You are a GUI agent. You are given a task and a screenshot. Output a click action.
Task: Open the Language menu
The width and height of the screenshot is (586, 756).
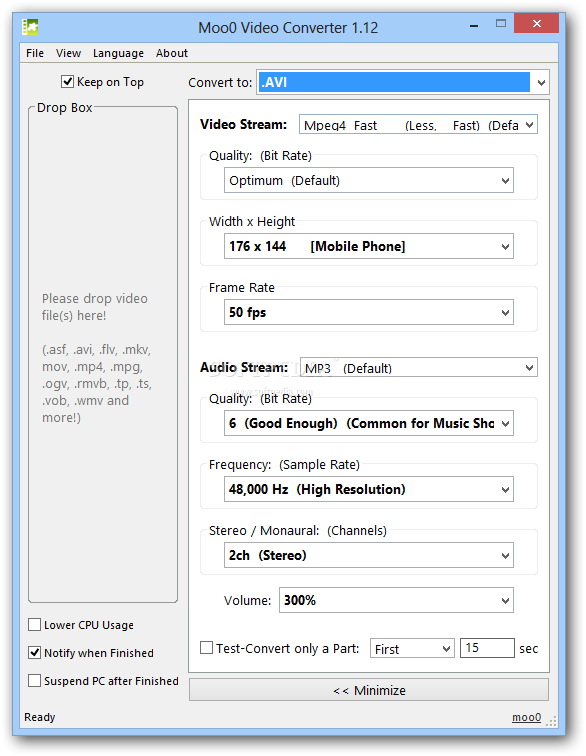[x=118, y=53]
